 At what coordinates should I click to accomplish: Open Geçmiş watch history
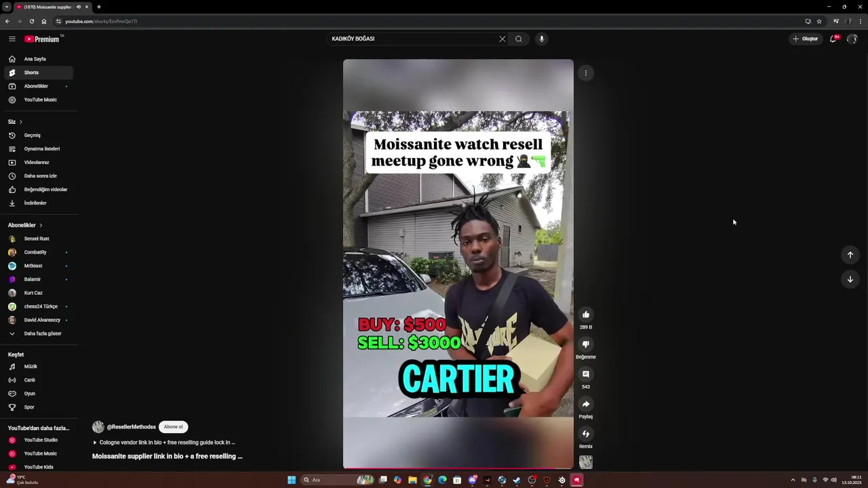(38, 135)
